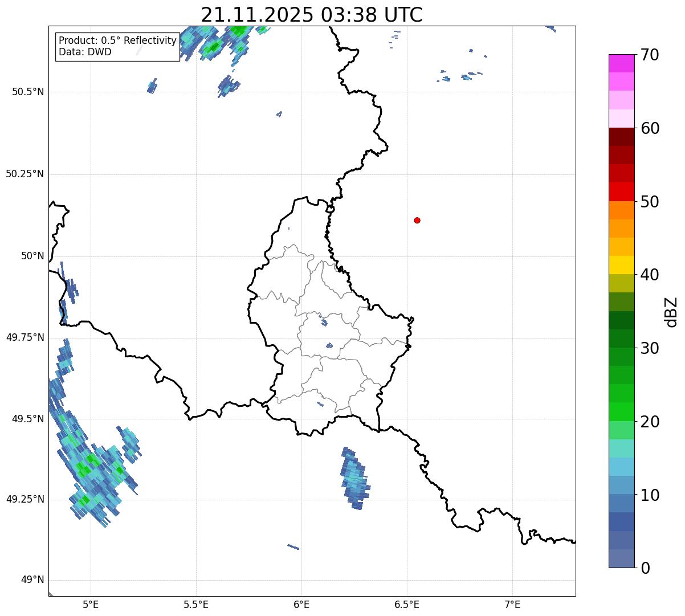The image size is (685, 616).
Task: Click the 'Product: 0.5° Reflectivity' label
Action: 118,41
